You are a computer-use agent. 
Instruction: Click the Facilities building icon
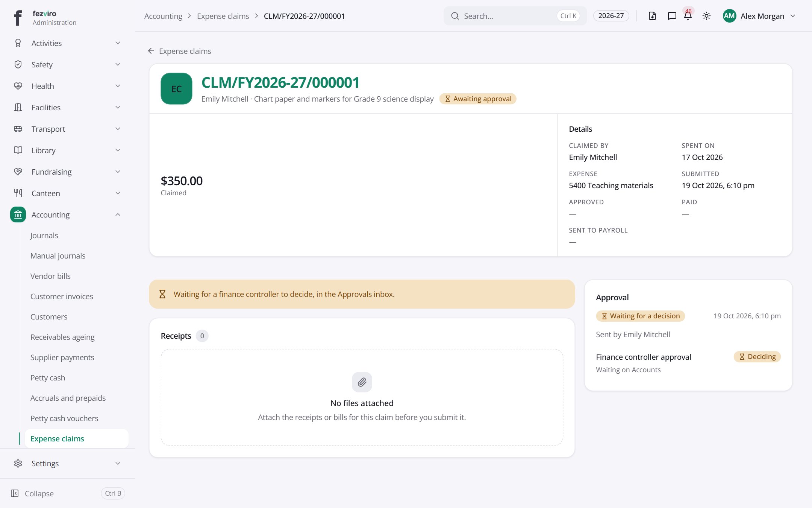[18, 107]
